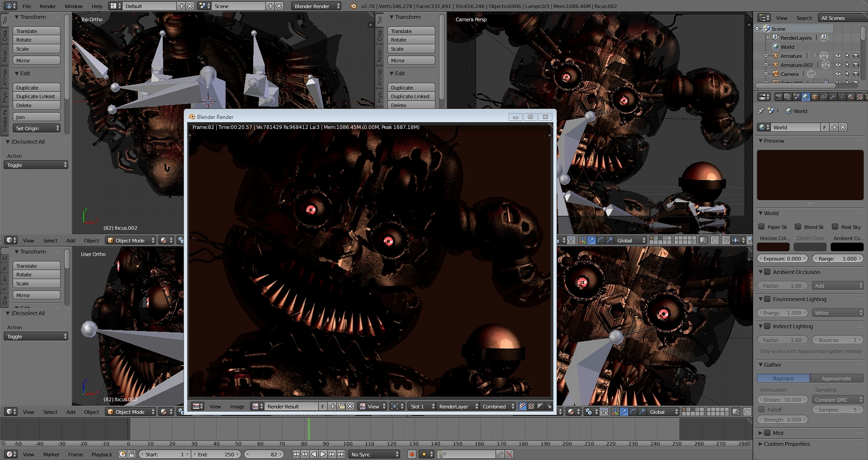Enable the Paper Sky checkbox
Screen dimensions: 868x460
[761, 227]
